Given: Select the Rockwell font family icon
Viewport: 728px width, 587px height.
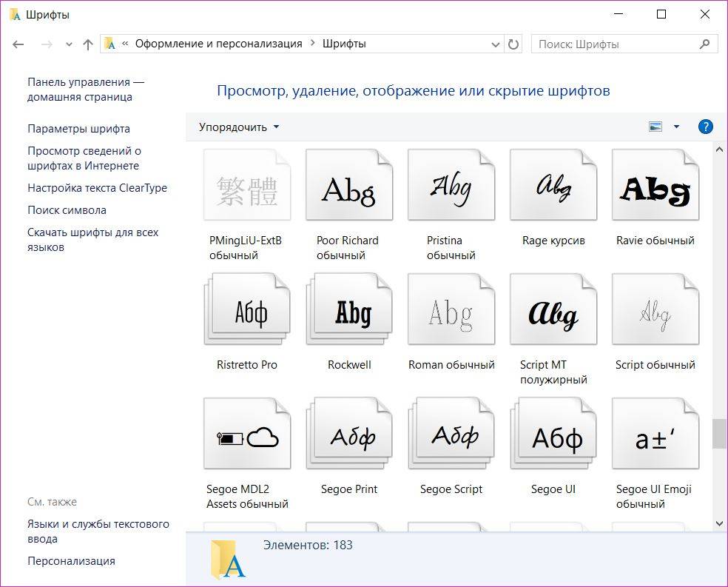Looking at the screenshot, I should [x=349, y=309].
